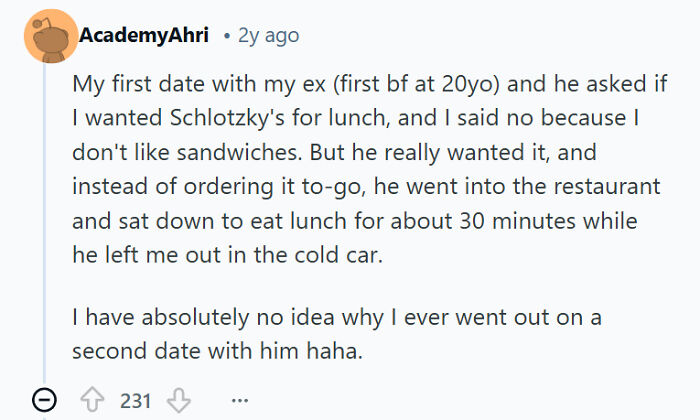Click the '2y ago' timestamp
This screenshot has width=700, height=420.
click(x=268, y=36)
